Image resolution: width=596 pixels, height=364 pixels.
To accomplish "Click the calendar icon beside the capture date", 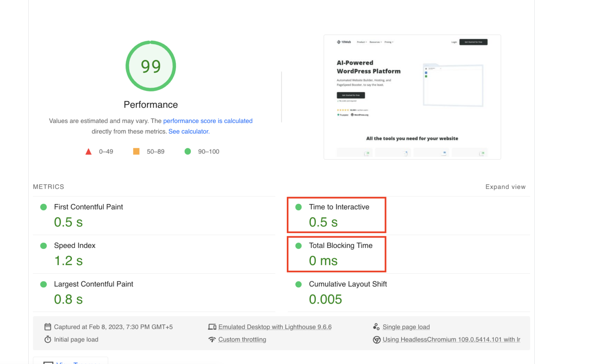I will (x=48, y=327).
